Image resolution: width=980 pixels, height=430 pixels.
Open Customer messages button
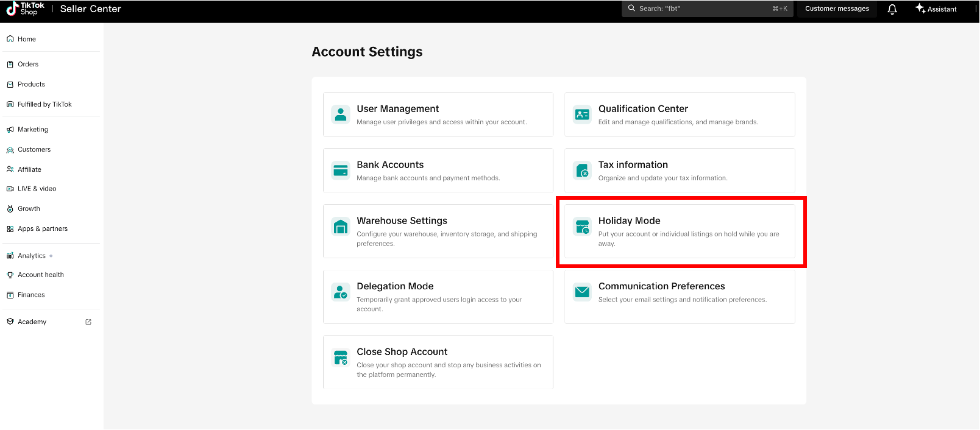click(x=837, y=9)
